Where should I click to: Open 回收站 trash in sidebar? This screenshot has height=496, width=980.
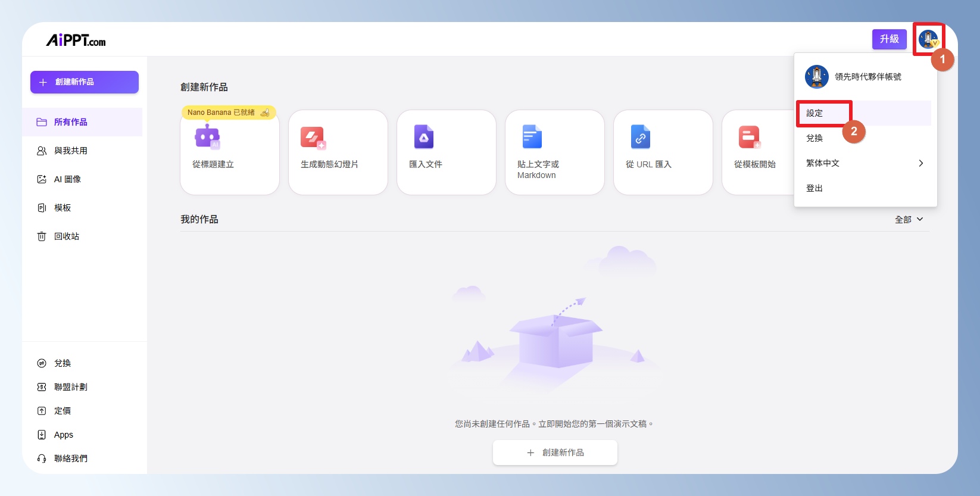point(66,236)
